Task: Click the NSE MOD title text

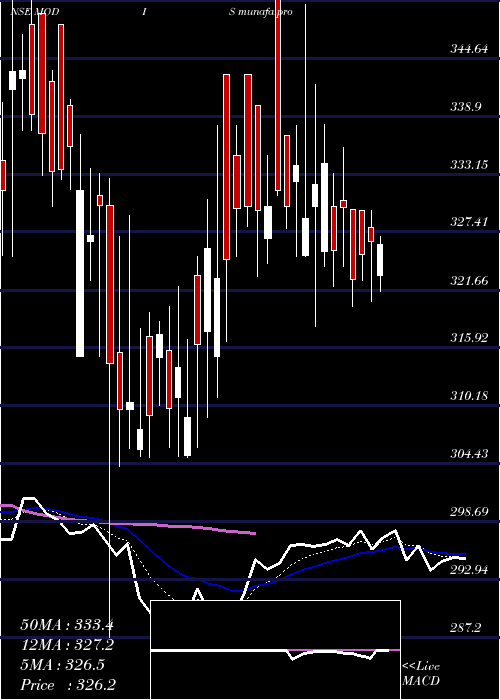Action: [x=34, y=12]
